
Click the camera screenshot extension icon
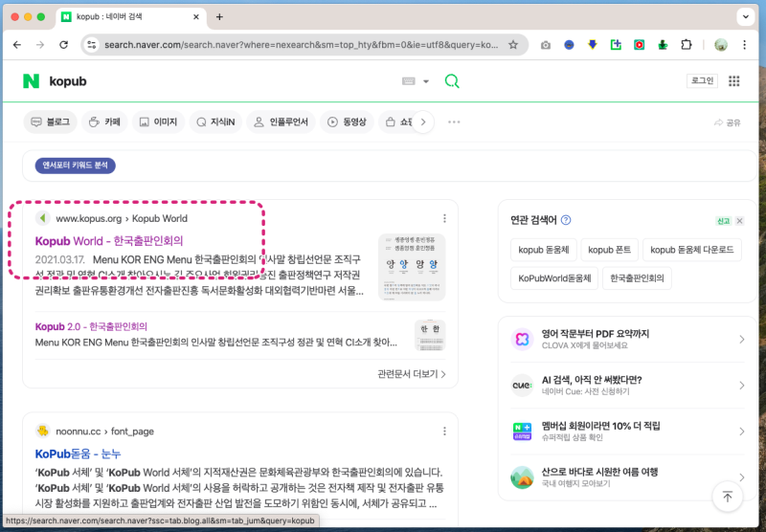546,45
